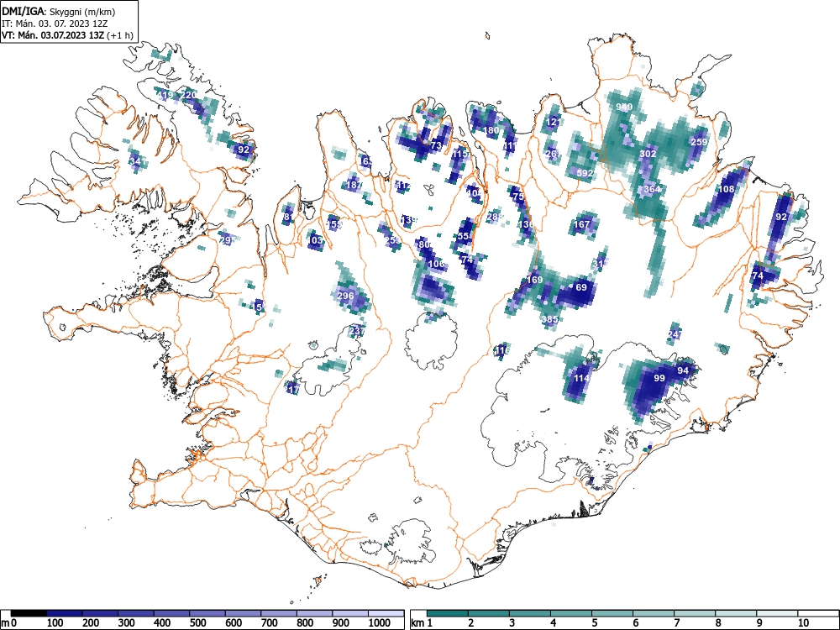Screen dimensions: 840x630
Task: Select the visibility value '302' on the map
Action: coord(648,154)
